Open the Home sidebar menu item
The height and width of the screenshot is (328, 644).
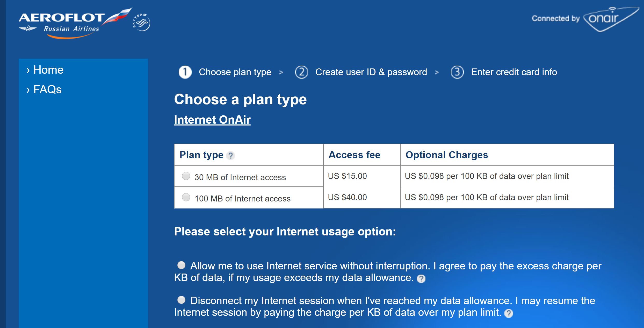48,70
